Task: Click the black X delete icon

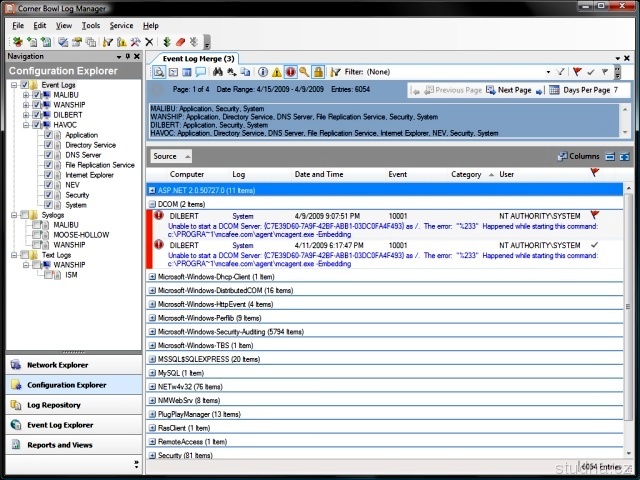Action: (x=149, y=42)
